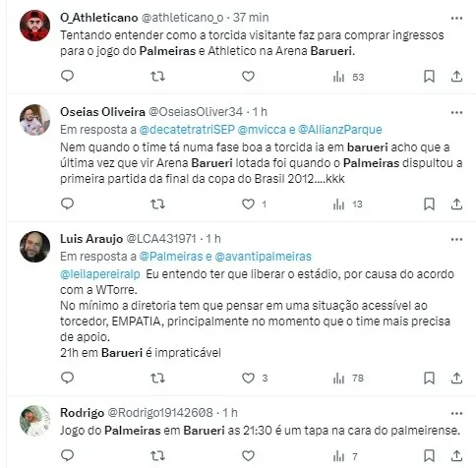
Task: Like O_Athleticano's tweet
Action: pyautogui.click(x=248, y=77)
